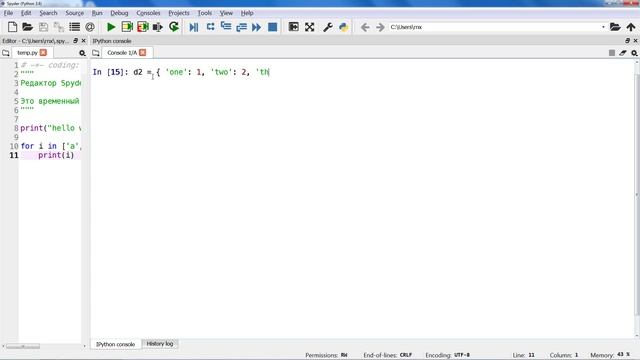Viewport: 640px width, 360px height.
Task: Open Preferences with the wrench icon
Action: [x=327, y=27]
